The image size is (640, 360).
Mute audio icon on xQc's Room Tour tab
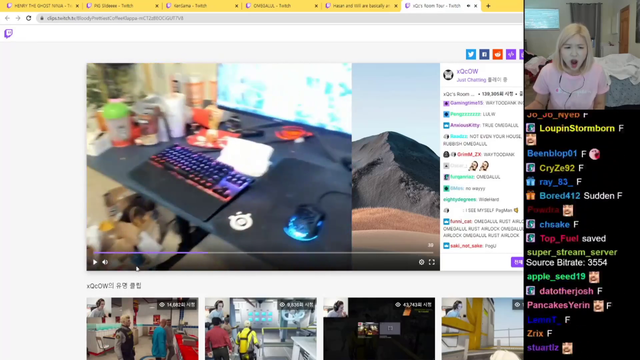click(x=468, y=6)
